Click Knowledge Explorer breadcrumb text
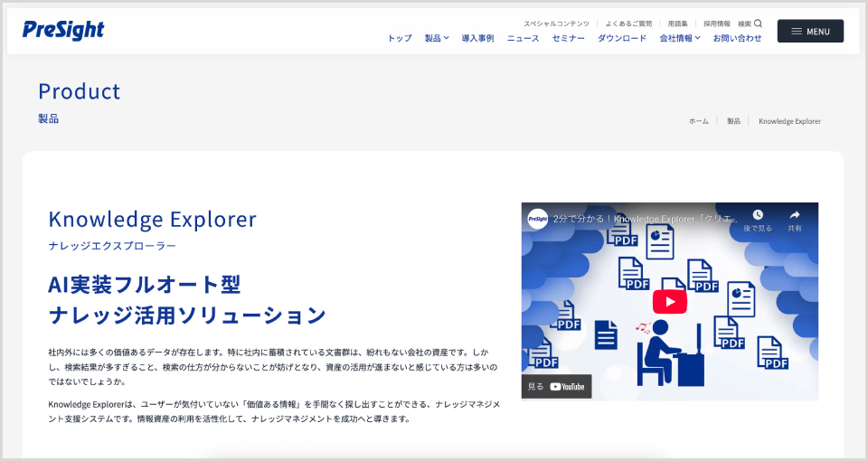This screenshot has height=461, width=868. [790, 121]
